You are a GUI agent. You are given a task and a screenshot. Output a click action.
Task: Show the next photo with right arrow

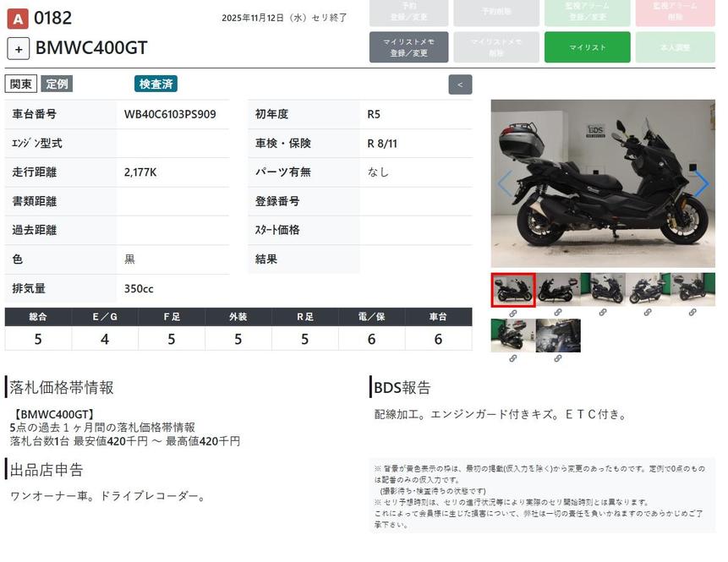point(701,183)
